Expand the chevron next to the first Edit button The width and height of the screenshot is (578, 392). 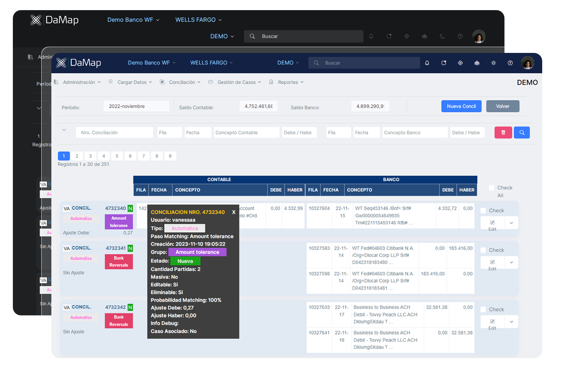point(511,222)
